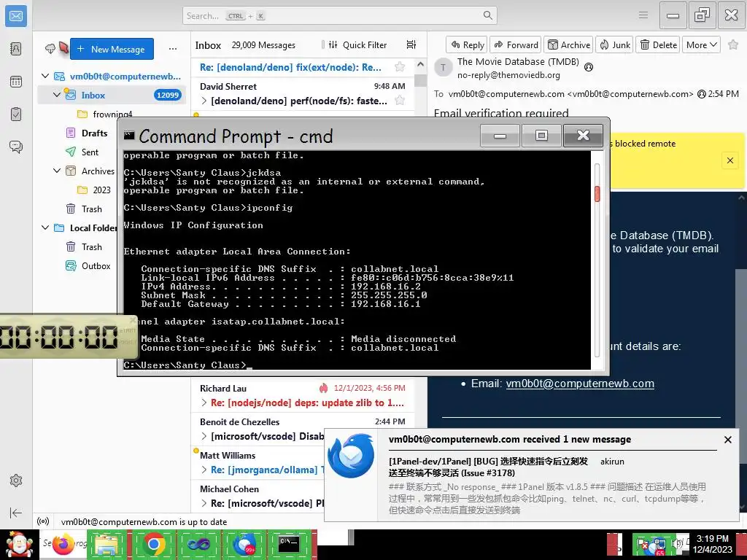The image size is (747, 560).
Task: Open folder pane options ellipsis menu
Action: (173, 49)
